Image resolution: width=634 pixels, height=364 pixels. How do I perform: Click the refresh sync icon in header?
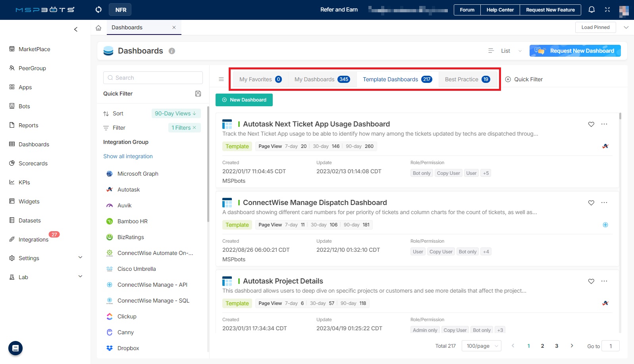(x=98, y=10)
